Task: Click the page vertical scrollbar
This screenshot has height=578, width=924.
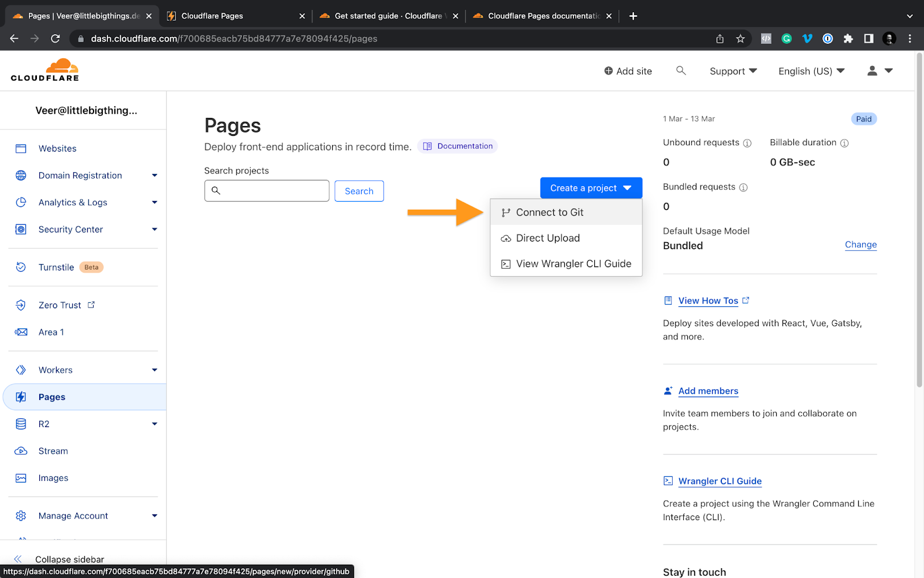Action: pos(919,220)
